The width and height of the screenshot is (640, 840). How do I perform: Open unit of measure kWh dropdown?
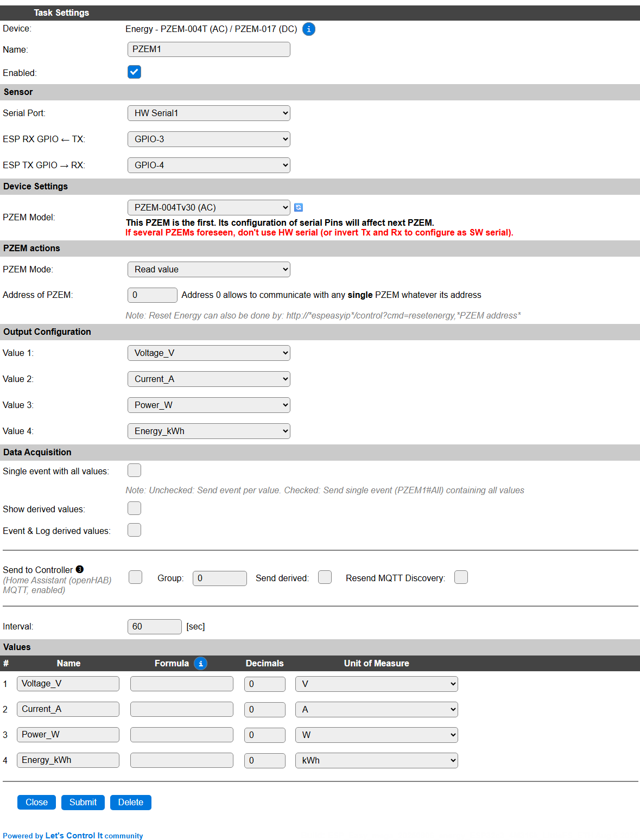point(377,760)
